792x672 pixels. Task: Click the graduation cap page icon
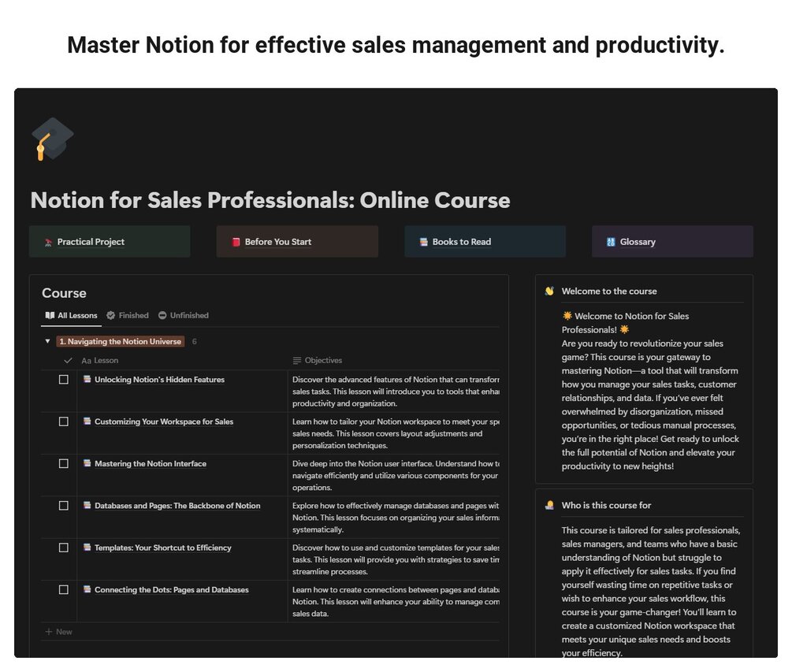tap(53, 139)
